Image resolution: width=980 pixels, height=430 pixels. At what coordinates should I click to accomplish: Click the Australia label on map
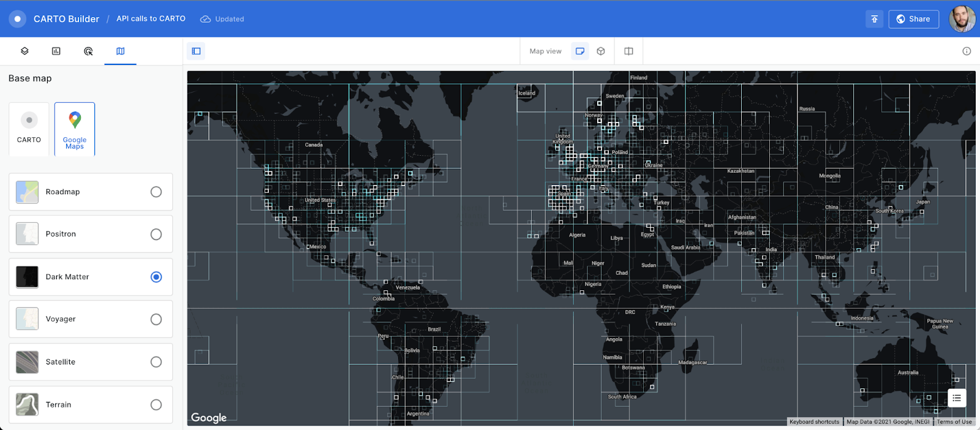tap(908, 372)
